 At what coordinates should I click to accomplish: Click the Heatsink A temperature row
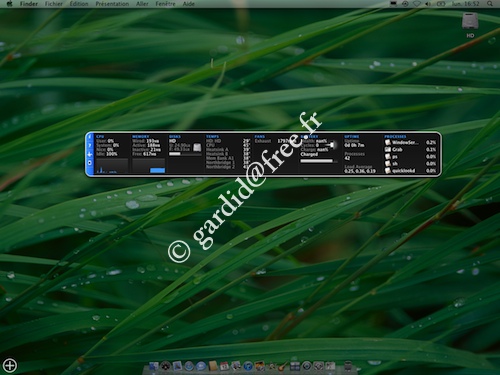[x=228, y=150]
